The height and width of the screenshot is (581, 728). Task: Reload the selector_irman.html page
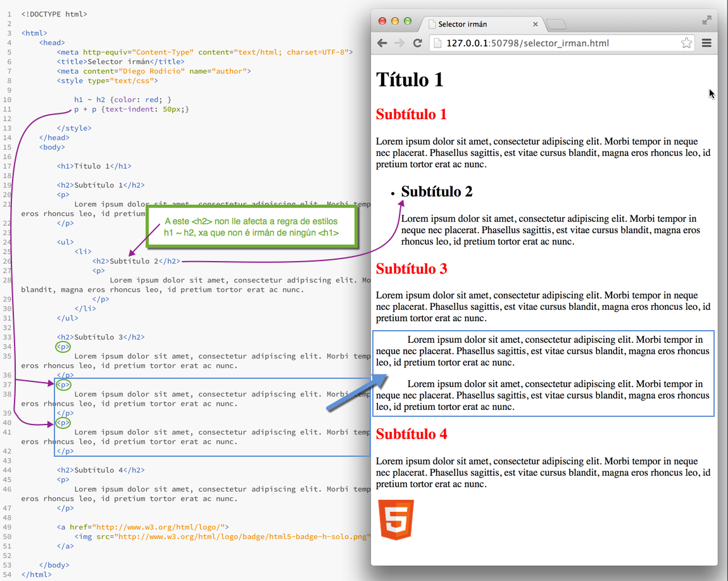[418, 43]
